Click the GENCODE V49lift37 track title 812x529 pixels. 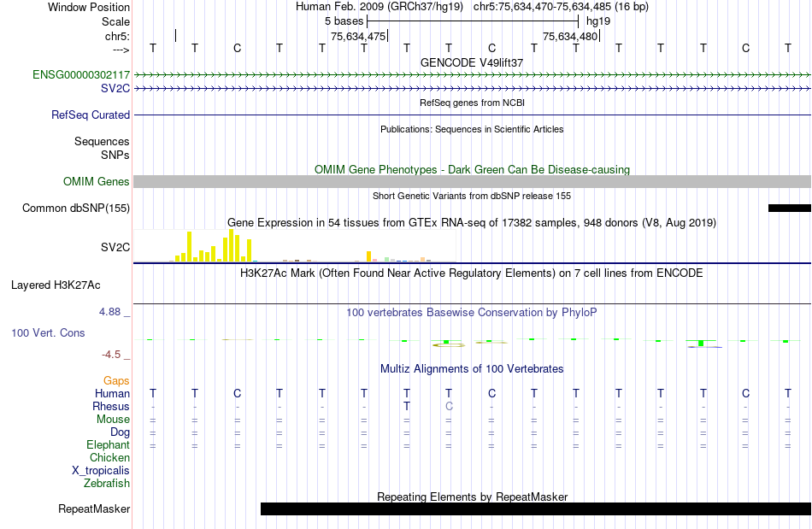coord(472,62)
